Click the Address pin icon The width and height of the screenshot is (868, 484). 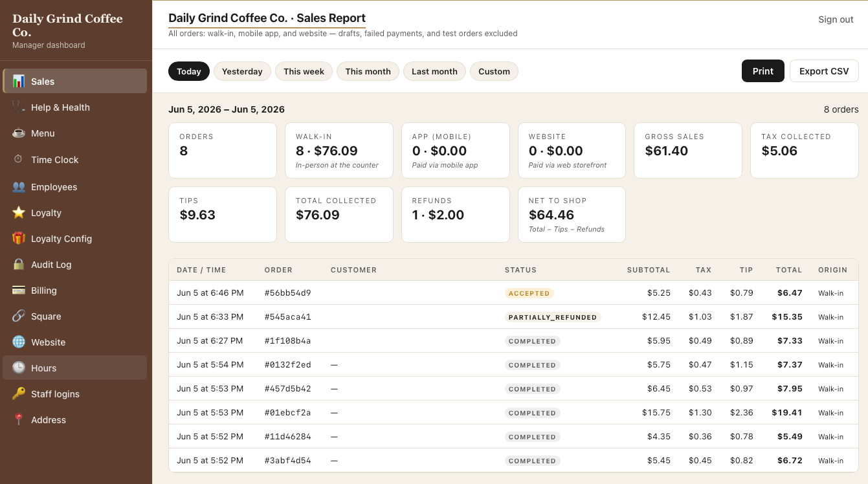(19, 420)
